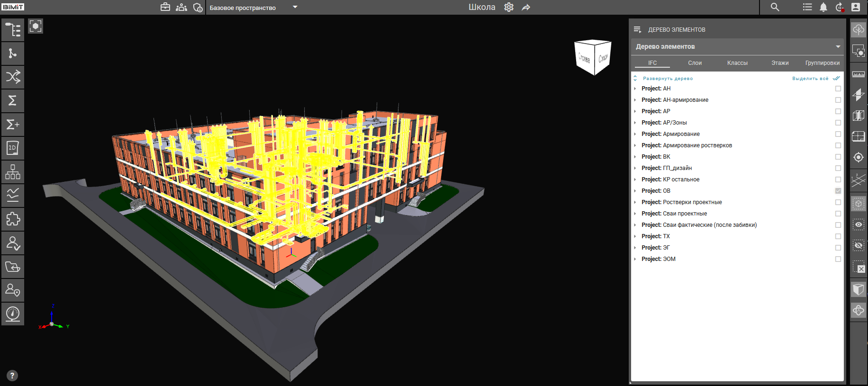Click the sigma summation icon
868x386 pixels.
coord(13,100)
